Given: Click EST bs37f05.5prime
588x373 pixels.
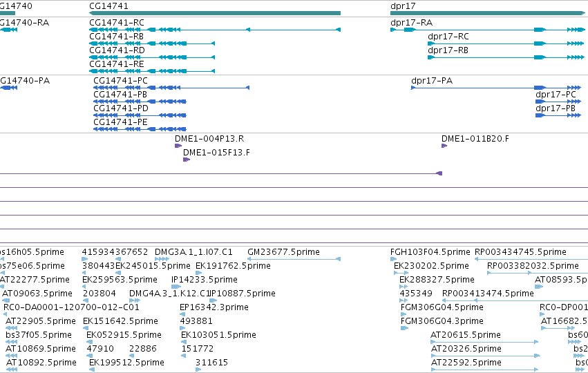Looking at the screenshot, I should pyautogui.click(x=39, y=335).
